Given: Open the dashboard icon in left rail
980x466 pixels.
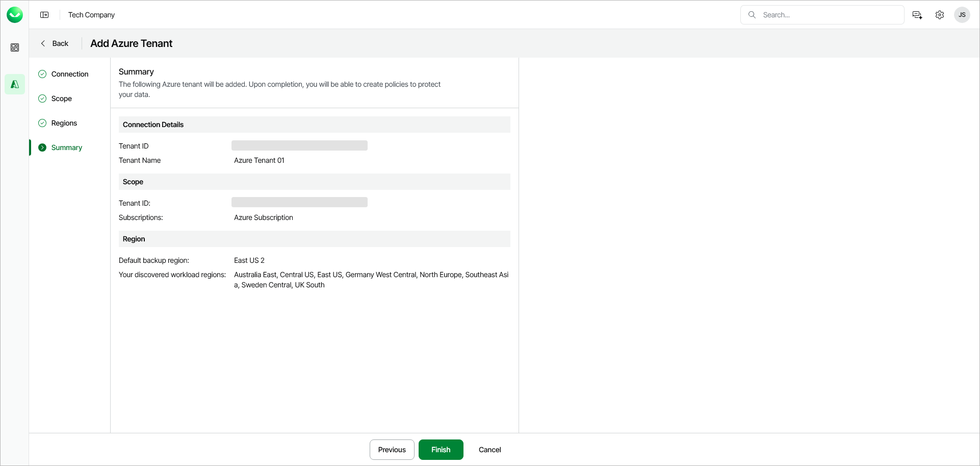Looking at the screenshot, I should pyautogui.click(x=15, y=47).
